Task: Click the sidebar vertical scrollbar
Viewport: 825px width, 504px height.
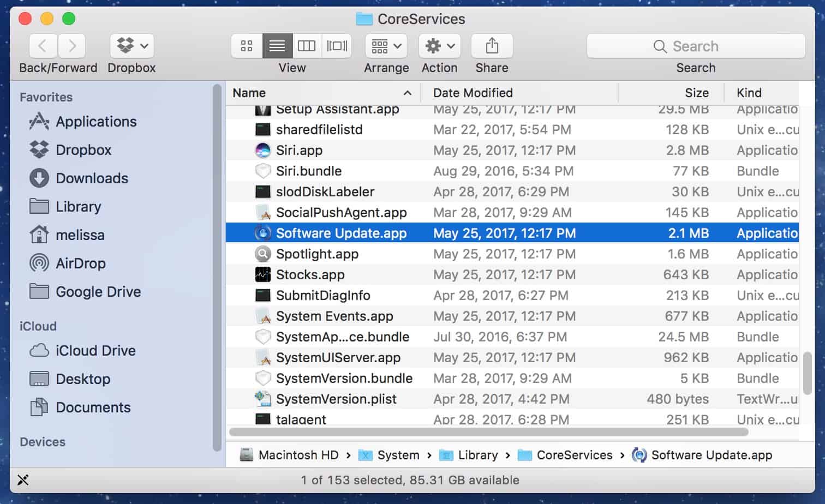Action: (x=217, y=267)
